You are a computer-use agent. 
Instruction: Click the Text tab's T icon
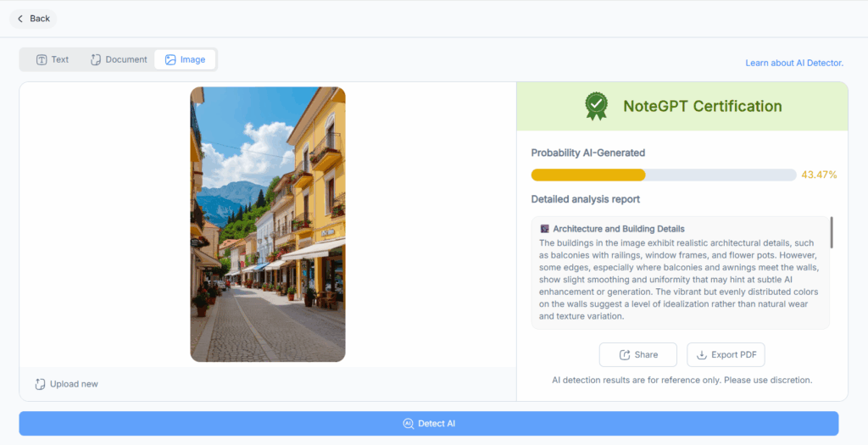click(x=41, y=59)
